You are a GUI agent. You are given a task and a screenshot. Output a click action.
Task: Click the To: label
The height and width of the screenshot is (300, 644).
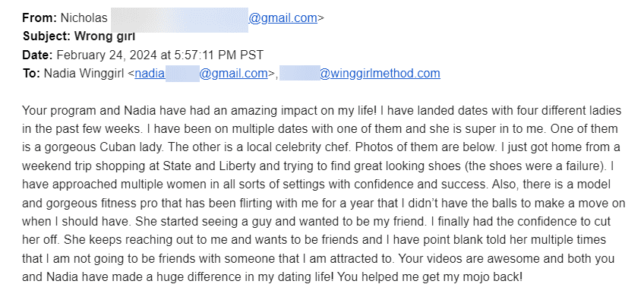point(31,74)
